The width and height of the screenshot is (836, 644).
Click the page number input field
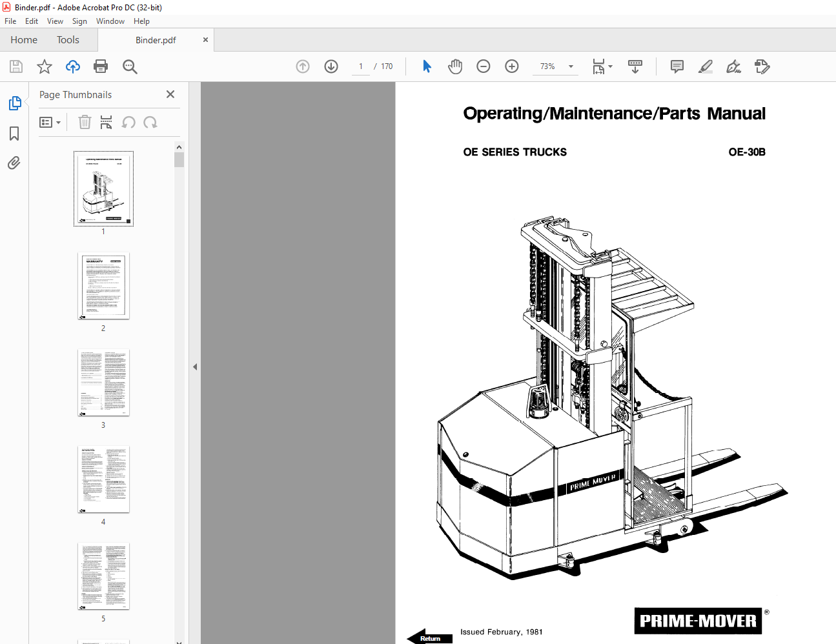[361, 66]
